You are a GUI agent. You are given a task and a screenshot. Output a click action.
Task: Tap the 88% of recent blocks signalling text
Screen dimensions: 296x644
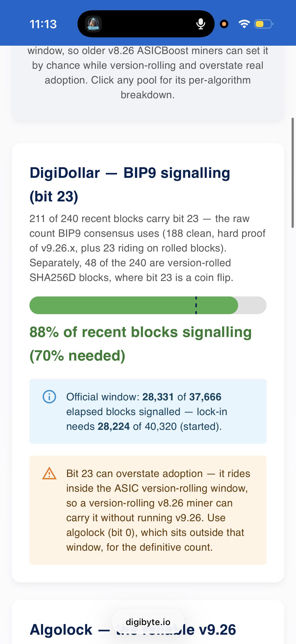140,344
